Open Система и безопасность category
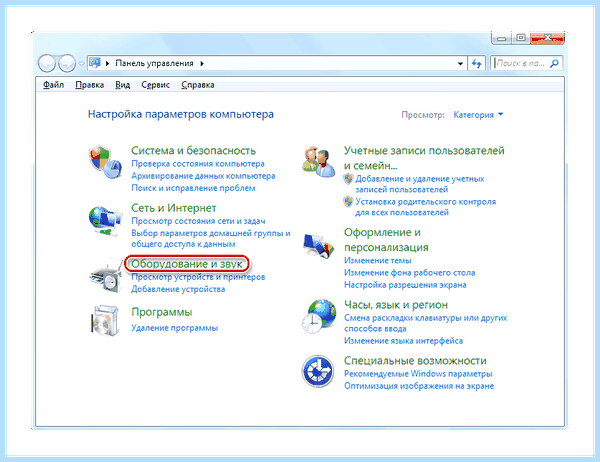The image size is (600, 462). coord(194,150)
